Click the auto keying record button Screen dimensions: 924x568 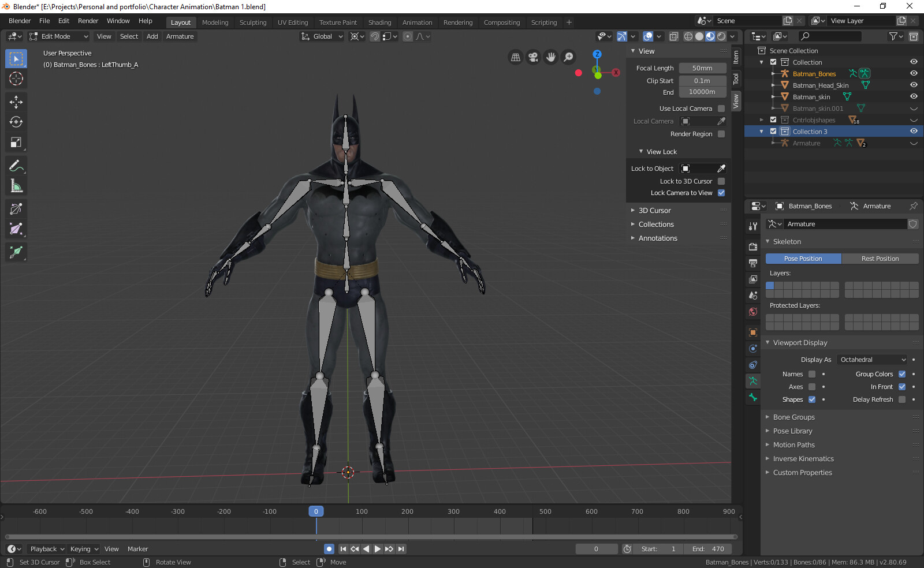(329, 549)
